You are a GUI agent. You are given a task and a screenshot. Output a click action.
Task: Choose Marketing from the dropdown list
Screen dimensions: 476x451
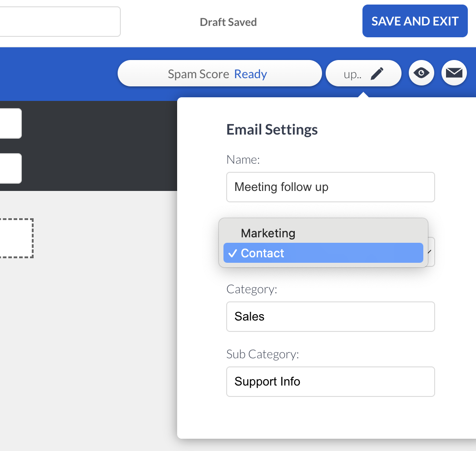[268, 233]
